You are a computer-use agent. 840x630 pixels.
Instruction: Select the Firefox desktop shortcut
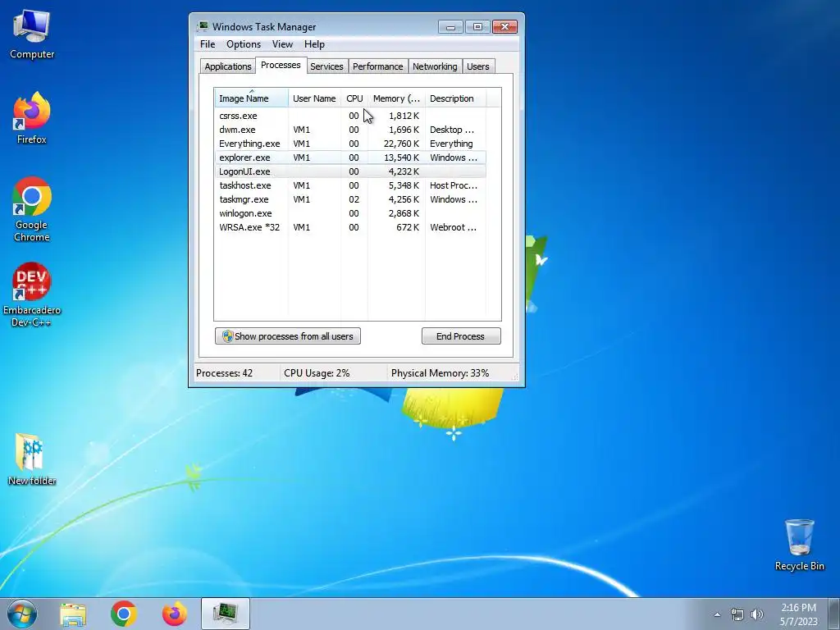32,118
